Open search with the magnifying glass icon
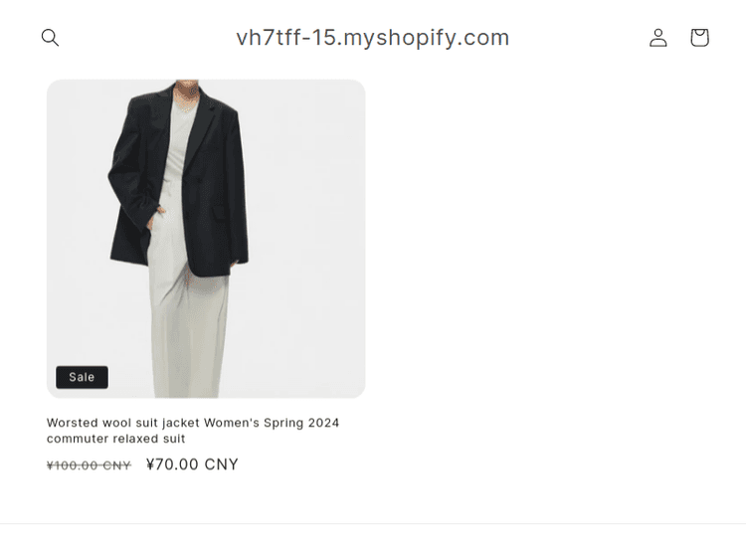Viewport: 746px width, 560px height. [50, 38]
